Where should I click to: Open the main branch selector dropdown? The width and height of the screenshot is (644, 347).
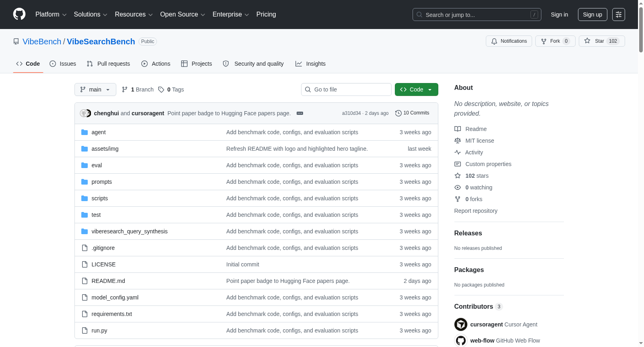click(x=95, y=89)
